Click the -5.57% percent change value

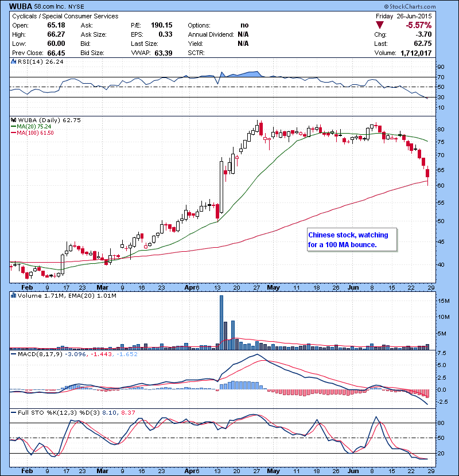419,26
